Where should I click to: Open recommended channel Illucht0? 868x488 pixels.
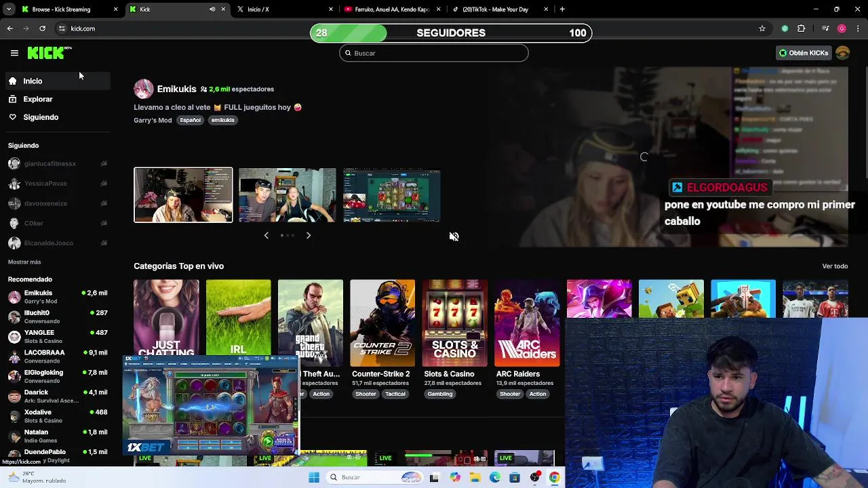(x=58, y=317)
